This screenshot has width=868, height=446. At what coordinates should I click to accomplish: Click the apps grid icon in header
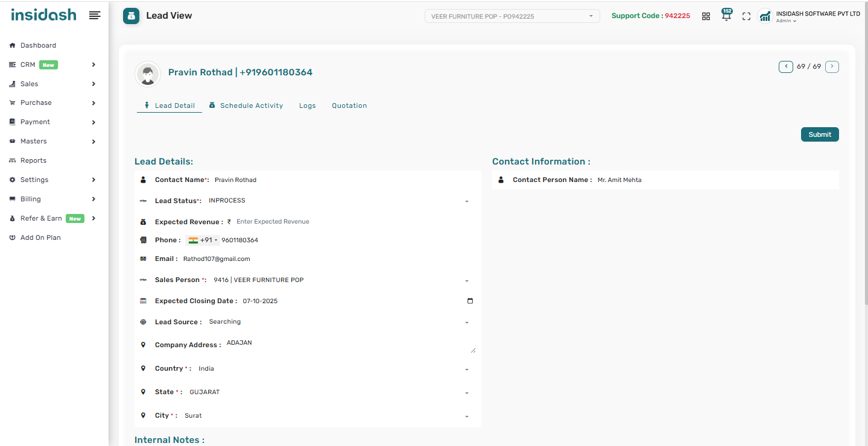click(706, 16)
